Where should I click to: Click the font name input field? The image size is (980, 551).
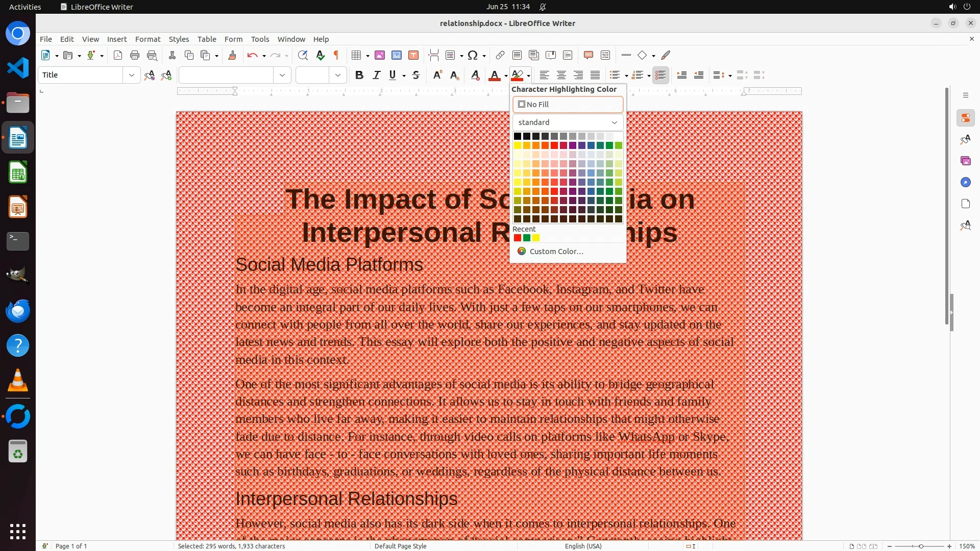(x=226, y=76)
